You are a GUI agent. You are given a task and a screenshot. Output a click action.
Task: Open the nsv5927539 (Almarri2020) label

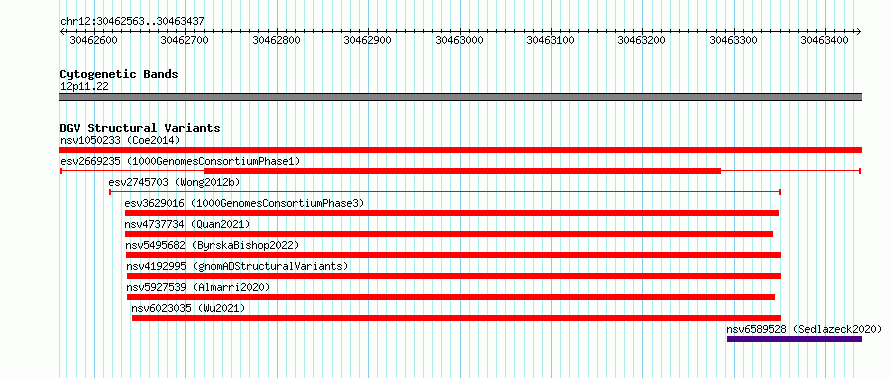[199, 287]
